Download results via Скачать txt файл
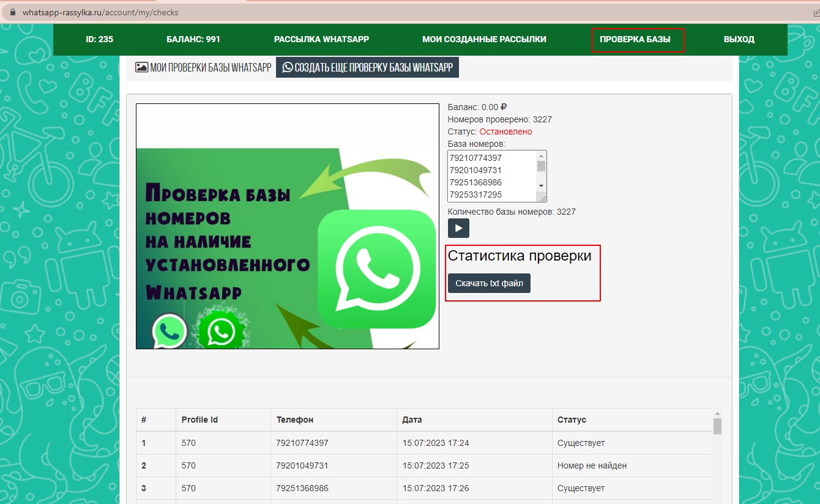Screen dimensions: 820x504 tap(489, 283)
